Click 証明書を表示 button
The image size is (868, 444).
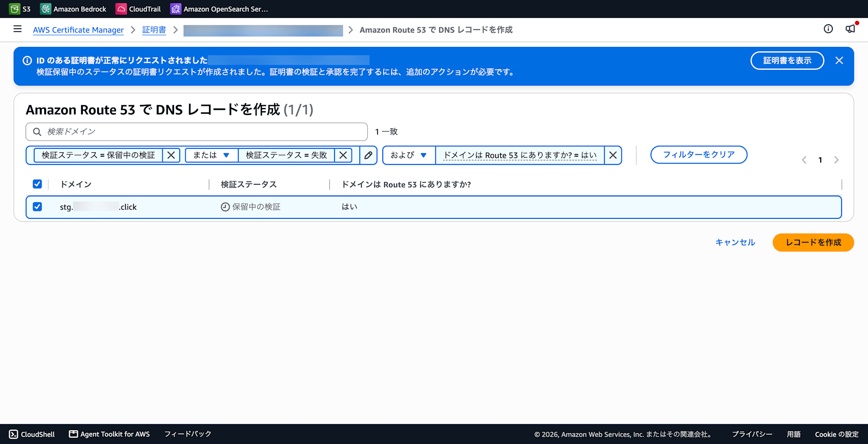click(787, 60)
